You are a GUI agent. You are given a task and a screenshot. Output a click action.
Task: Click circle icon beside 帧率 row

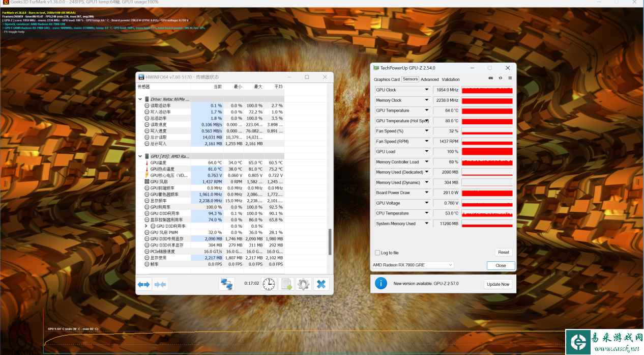tap(147, 264)
